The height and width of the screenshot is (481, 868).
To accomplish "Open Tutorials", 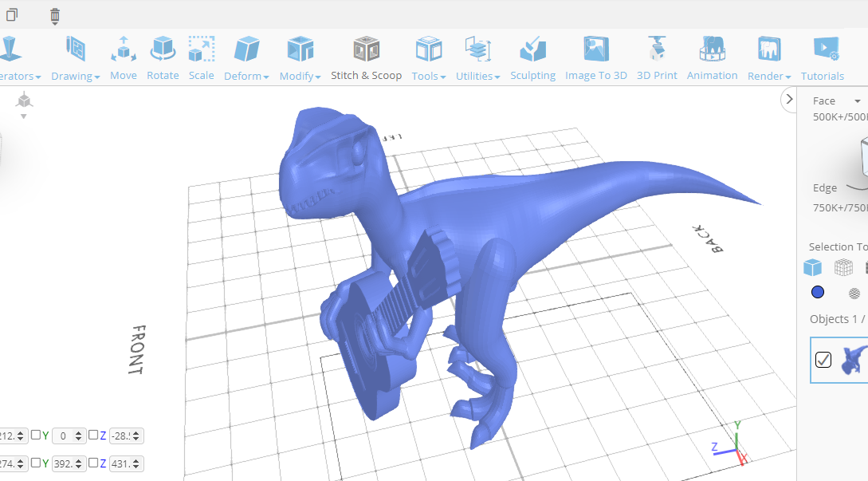I will tap(822, 59).
